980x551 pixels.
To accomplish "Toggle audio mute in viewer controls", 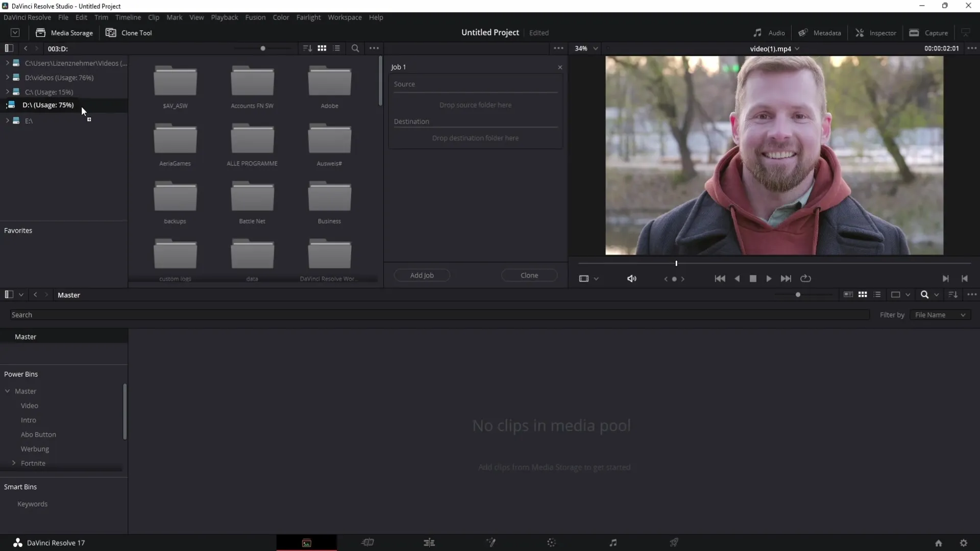I will (x=631, y=278).
